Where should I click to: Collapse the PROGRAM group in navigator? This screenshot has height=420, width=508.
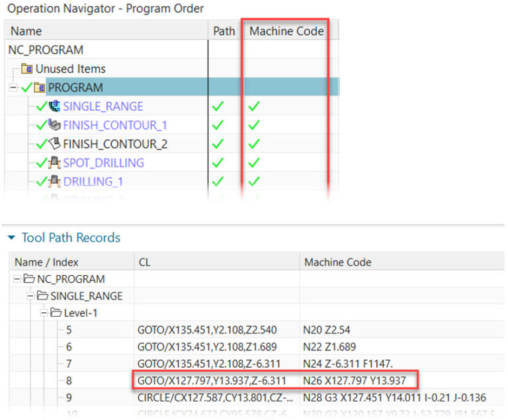click(x=13, y=87)
